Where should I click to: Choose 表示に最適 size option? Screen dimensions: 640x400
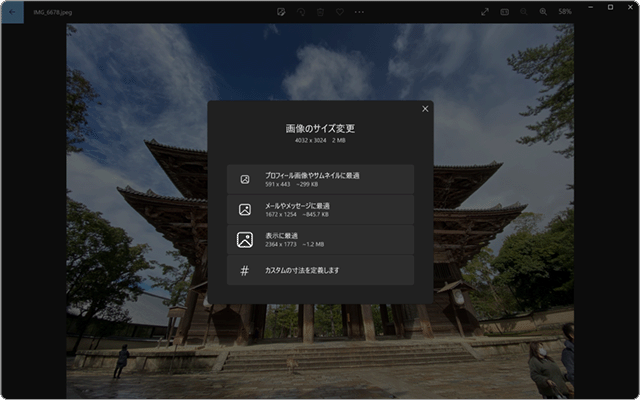tap(320, 240)
